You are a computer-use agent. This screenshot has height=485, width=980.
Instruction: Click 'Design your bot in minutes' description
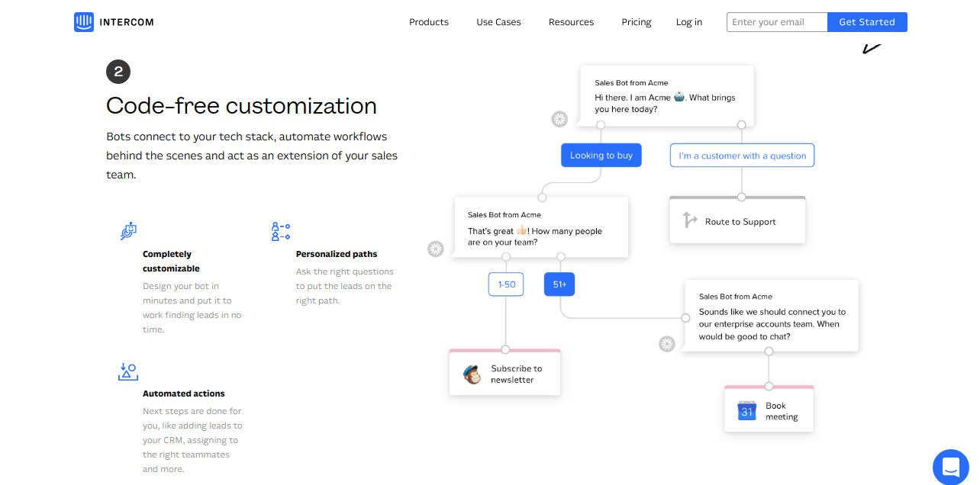pyautogui.click(x=192, y=308)
